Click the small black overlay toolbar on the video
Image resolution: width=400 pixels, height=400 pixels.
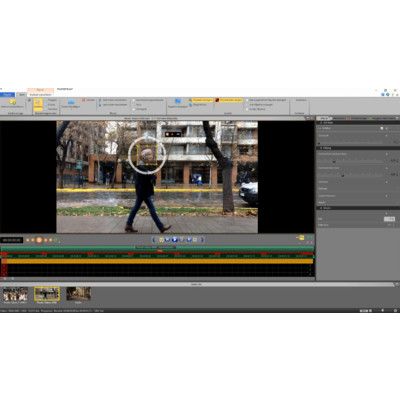pos(173,134)
